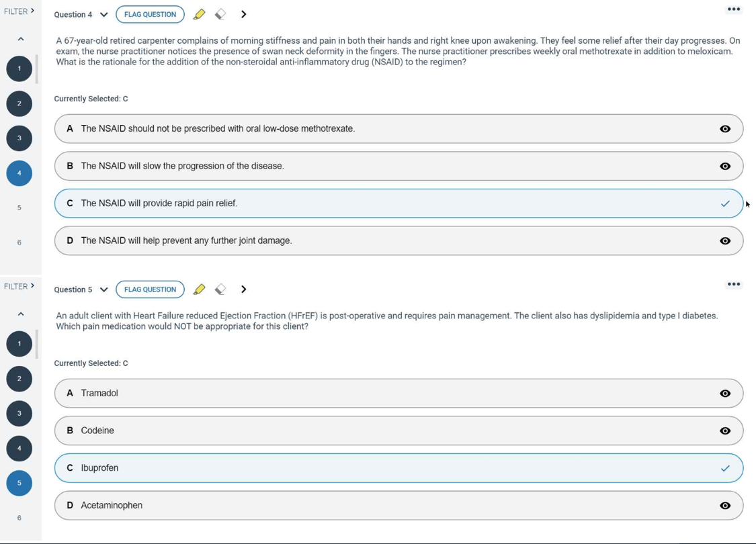The height and width of the screenshot is (544, 756).
Task: Strike out answer A about low-dose methotrexate
Action: 725,129
